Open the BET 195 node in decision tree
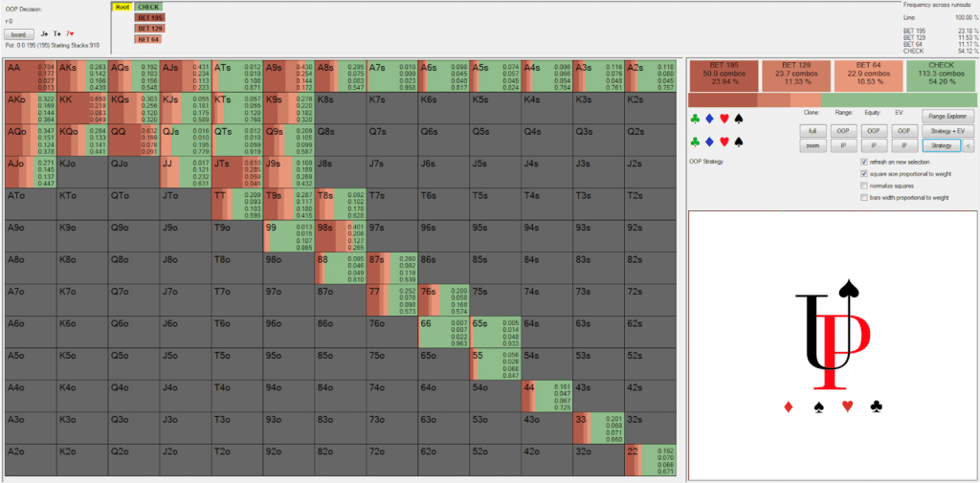The image size is (980, 483). 149,18
